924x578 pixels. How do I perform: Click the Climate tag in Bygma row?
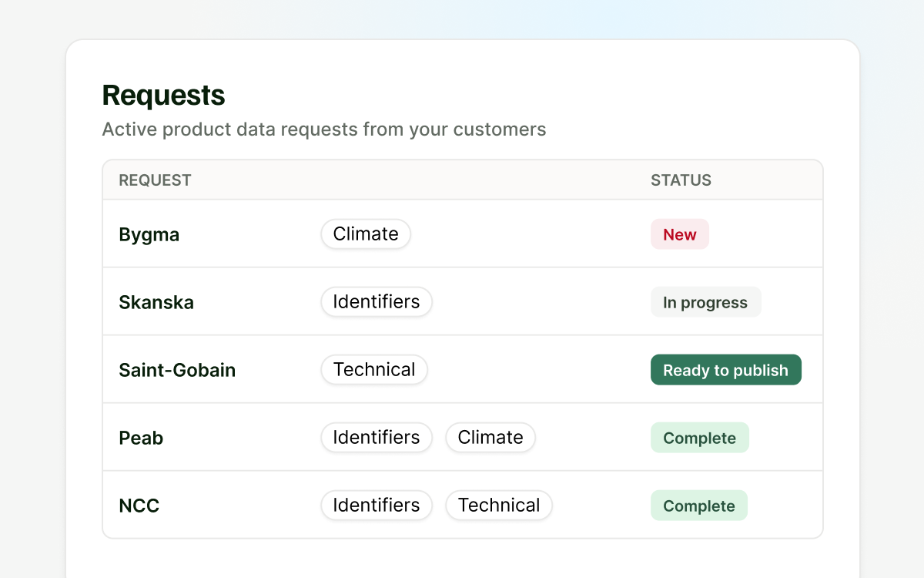click(x=366, y=234)
